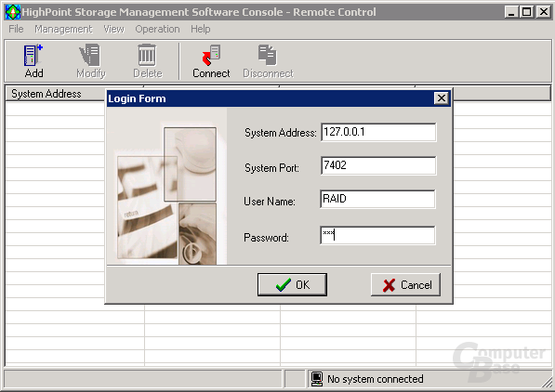This screenshot has width=555, height=392.
Task: Click the HighPoint application icon in title bar
Action: pyautogui.click(x=13, y=12)
